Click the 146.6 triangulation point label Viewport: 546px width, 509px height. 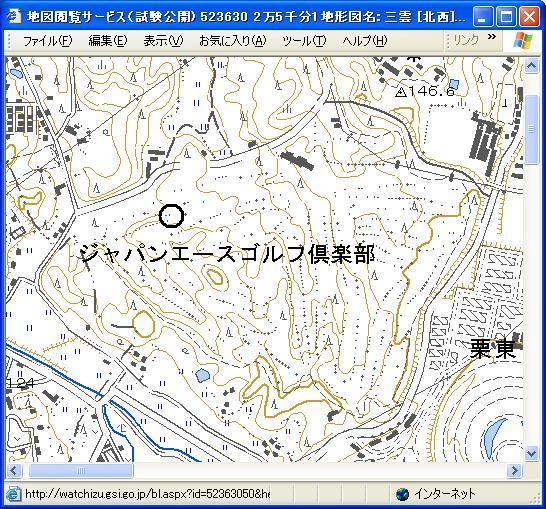(425, 92)
